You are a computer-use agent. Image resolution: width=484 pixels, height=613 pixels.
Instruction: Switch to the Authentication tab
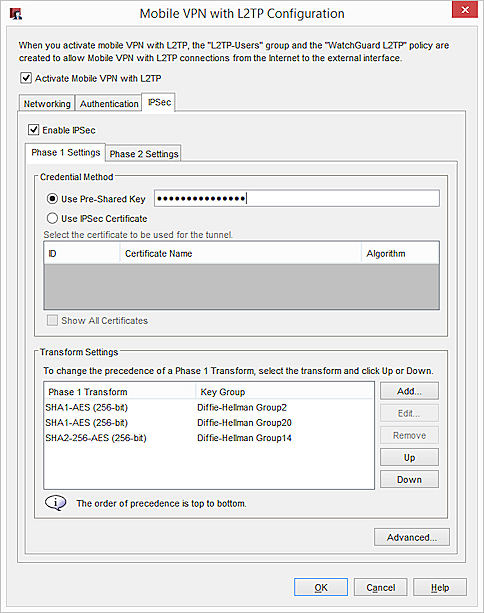(109, 104)
